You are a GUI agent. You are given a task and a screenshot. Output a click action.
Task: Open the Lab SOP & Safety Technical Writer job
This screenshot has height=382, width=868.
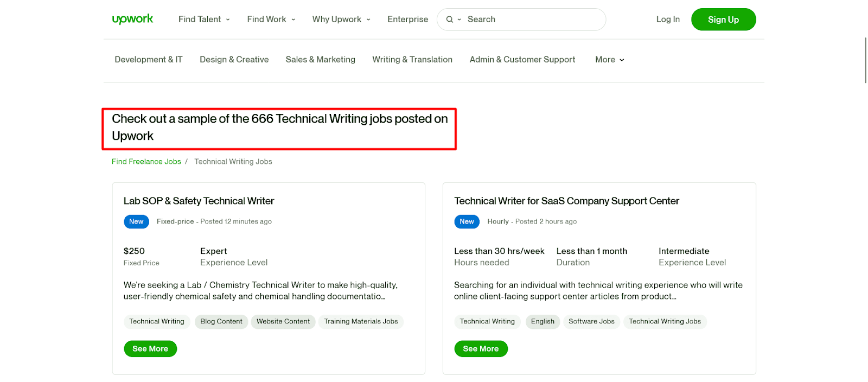[199, 201]
